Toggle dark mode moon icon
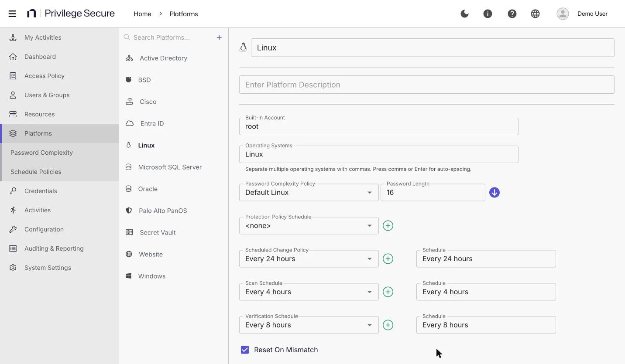Image resolution: width=625 pixels, height=364 pixels. [464, 14]
